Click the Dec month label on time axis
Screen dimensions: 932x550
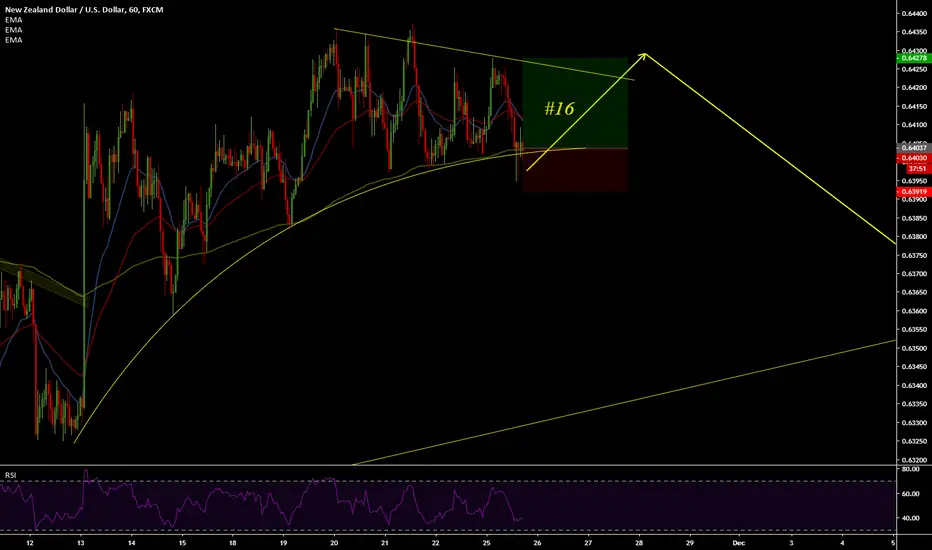739,542
